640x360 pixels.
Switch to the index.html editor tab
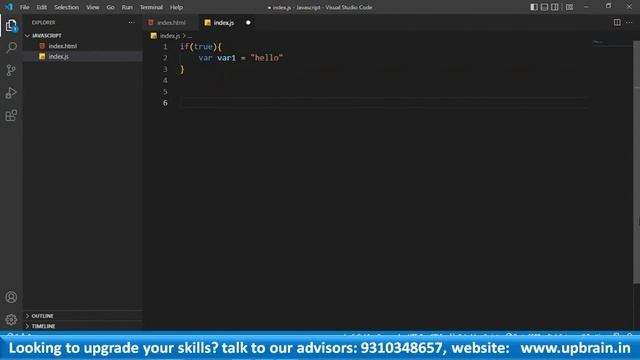170,22
